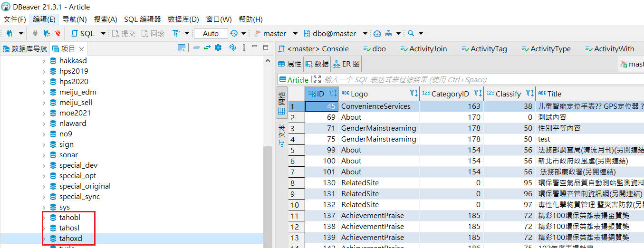644x248 pixels.
Task: Toggle the 文本 text view side tab
Action: pyautogui.click(x=281, y=134)
